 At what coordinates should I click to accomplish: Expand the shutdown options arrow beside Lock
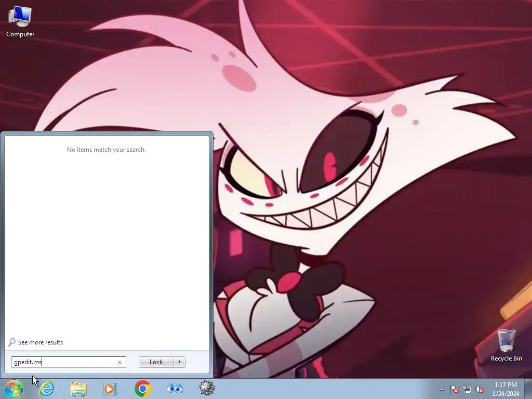tap(179, 362)
